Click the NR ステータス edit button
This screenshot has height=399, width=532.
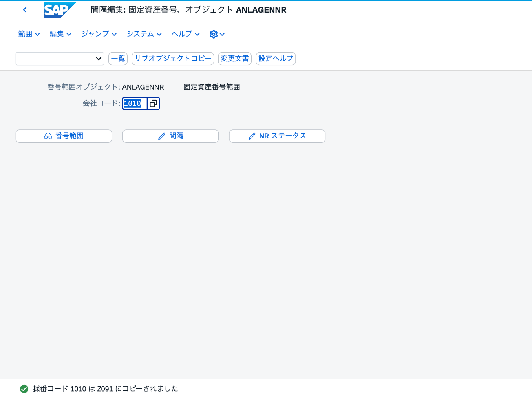277,136
